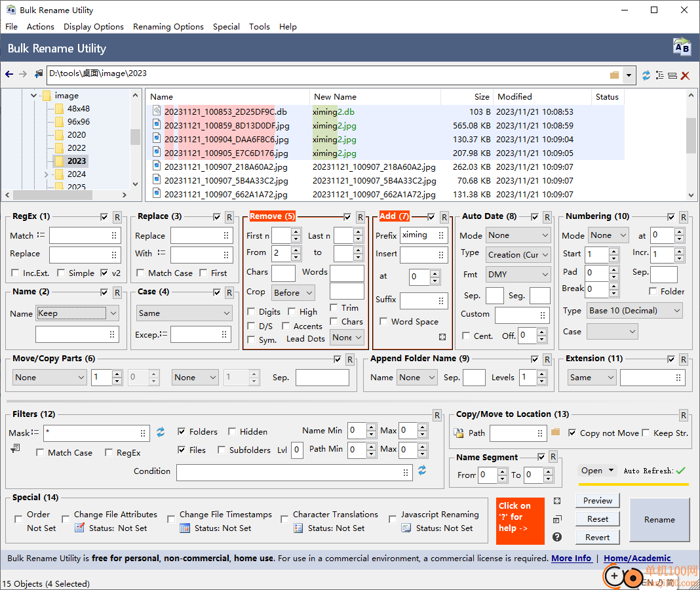Image resolution: width=700 pixels, height=590 pixels.
Task: Click the Prefix field containing ximing
Action: (x=423, y=235)
